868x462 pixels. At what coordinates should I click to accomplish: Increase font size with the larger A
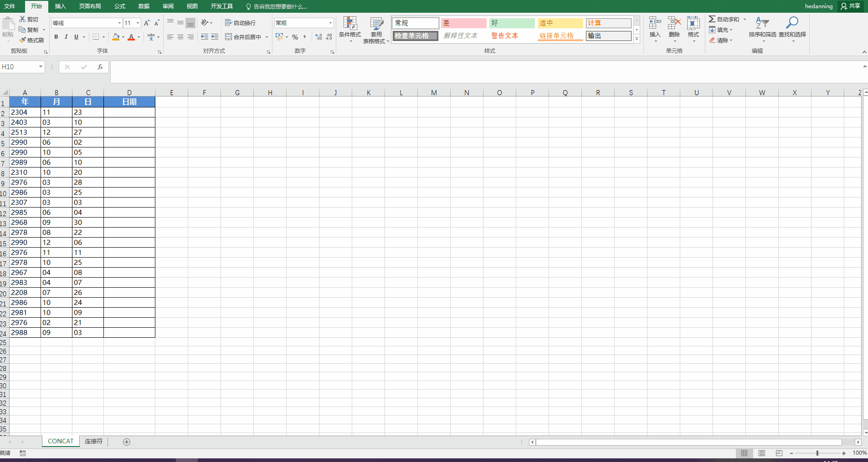pos(147,23)
